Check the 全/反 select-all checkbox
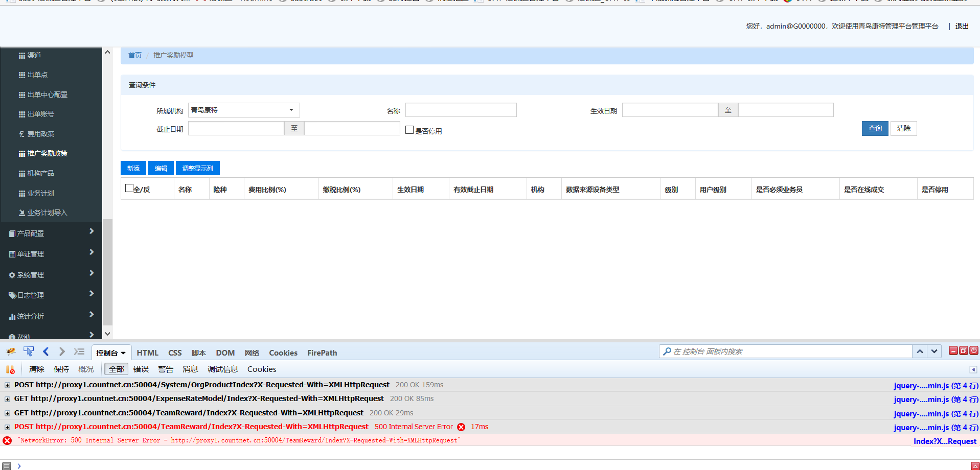The image size is (980, 470). (129, 188)
